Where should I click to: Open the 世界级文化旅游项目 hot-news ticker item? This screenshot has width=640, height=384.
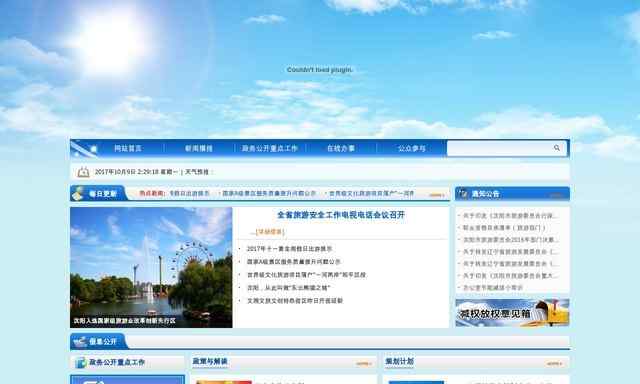click(x=371, y=193)
